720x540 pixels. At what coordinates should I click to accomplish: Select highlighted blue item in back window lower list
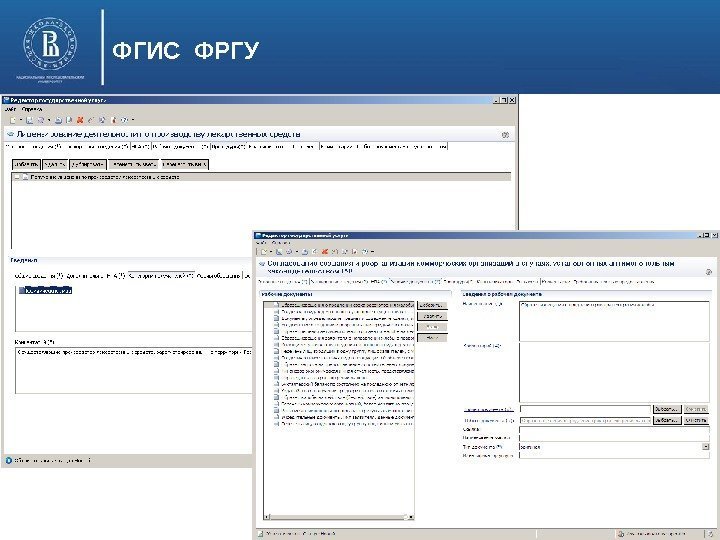coord(45,290)
